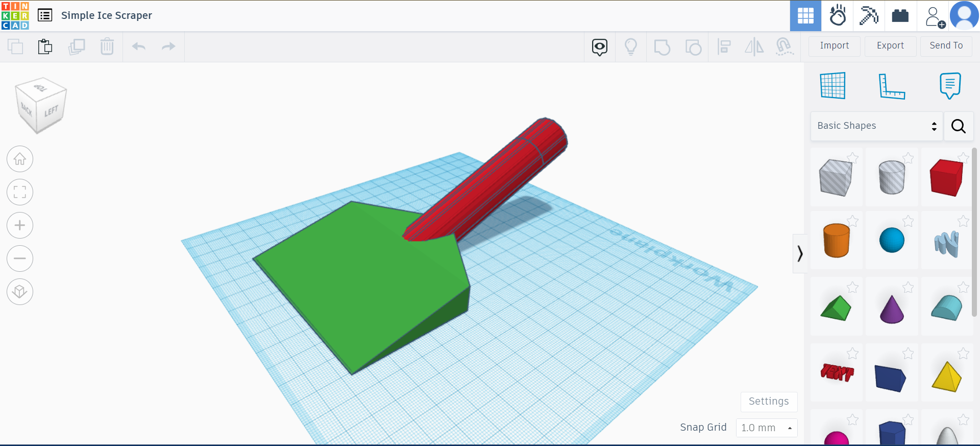Click the Cruise tool icon
Viewport: 980px width, 446px height.
[785, 46]
